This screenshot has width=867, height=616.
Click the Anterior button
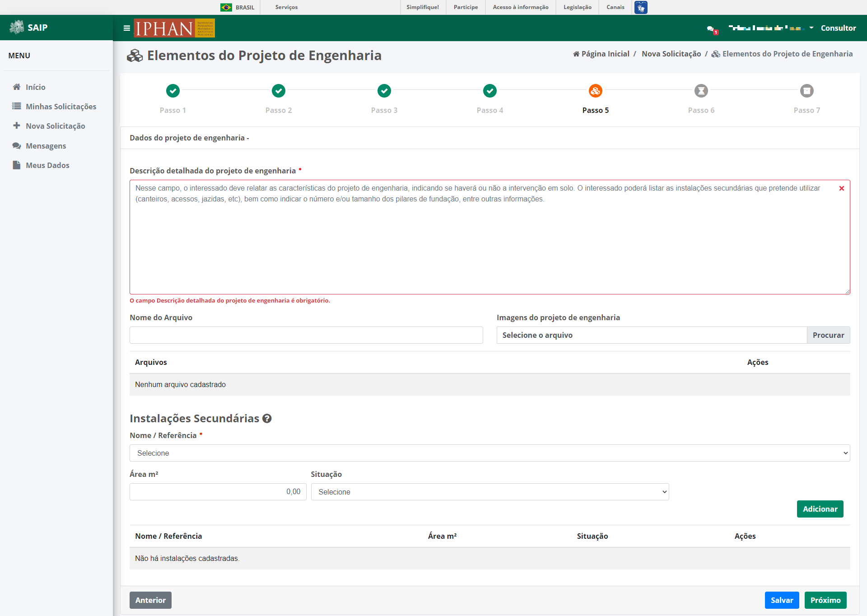(x=150, y=600)
